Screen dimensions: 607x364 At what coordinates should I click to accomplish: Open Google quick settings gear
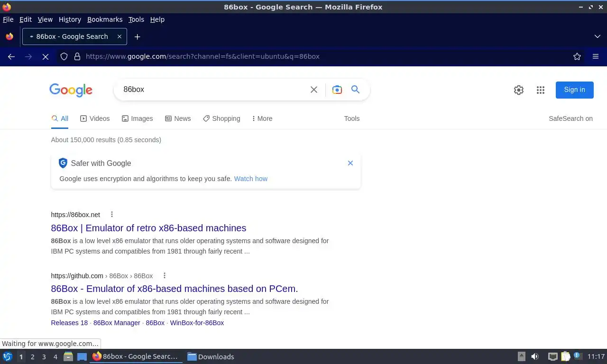[x=519, y=90]
